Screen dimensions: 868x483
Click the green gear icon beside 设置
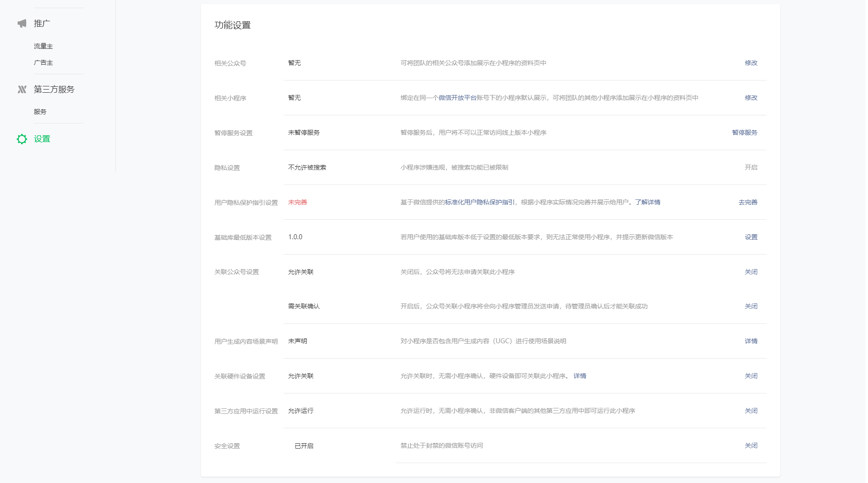coord(22,139)
